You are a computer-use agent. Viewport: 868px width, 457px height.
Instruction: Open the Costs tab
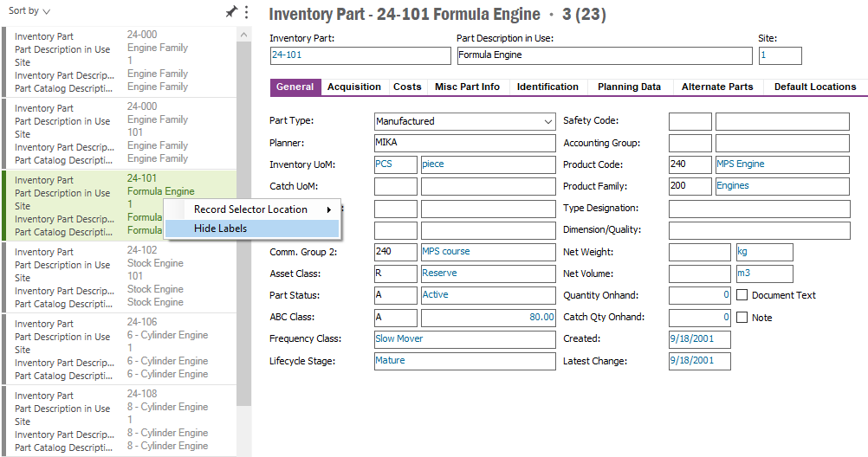click(x=407, y=87)
